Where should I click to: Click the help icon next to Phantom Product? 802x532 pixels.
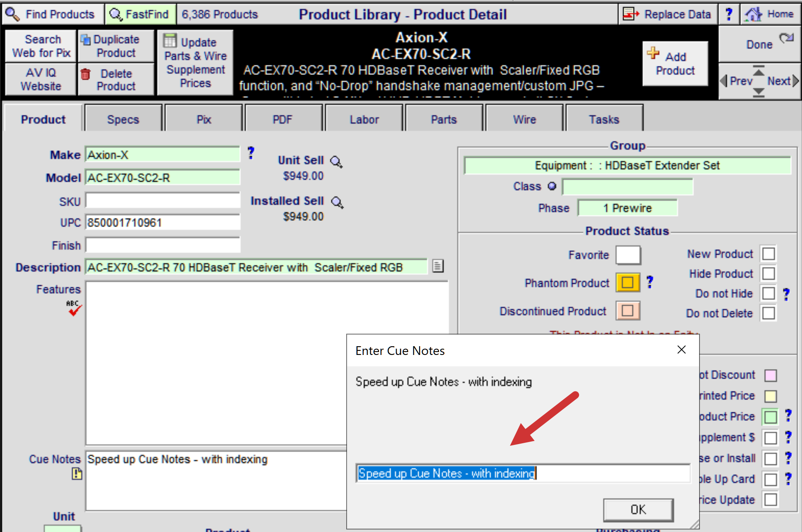pos(650,282)
